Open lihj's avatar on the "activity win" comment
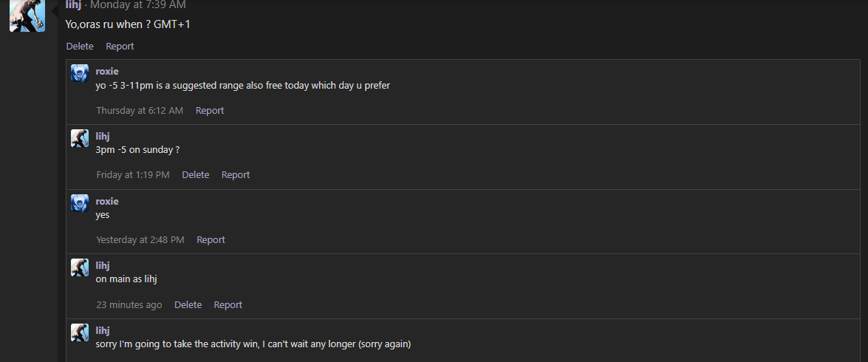 click(80, 332)
